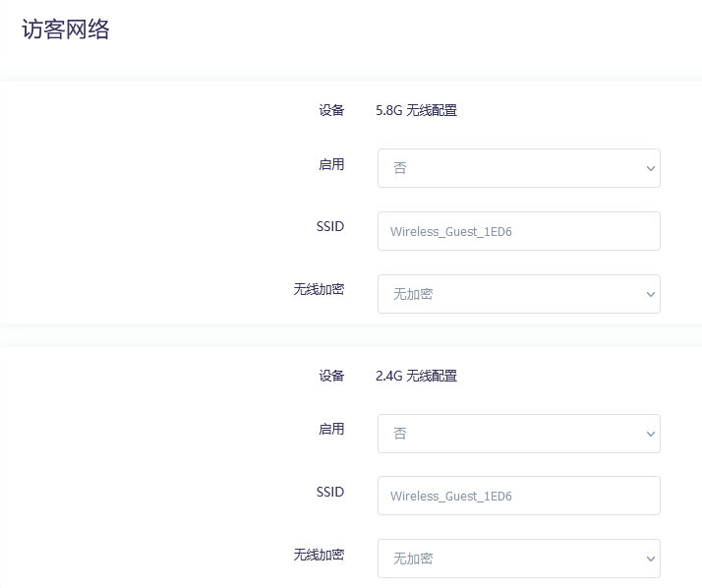Click the 2.4G 无线配置 device text

416,376
